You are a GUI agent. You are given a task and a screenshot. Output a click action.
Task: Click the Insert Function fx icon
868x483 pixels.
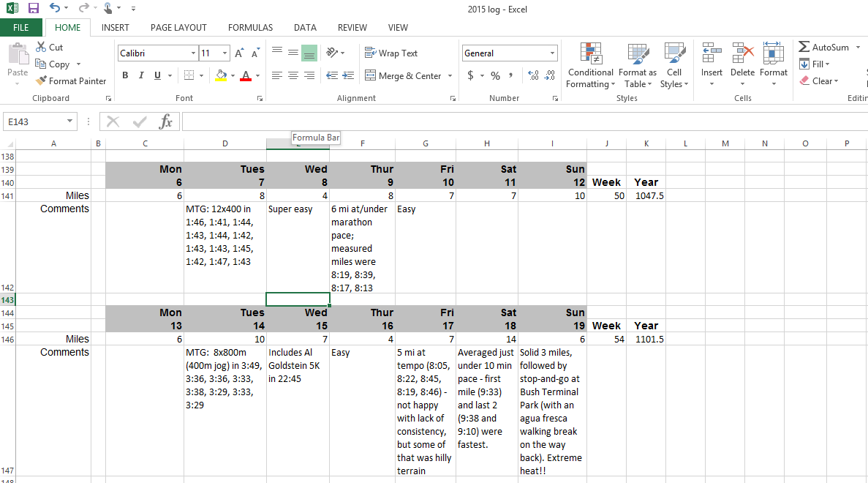click(166, 121)
